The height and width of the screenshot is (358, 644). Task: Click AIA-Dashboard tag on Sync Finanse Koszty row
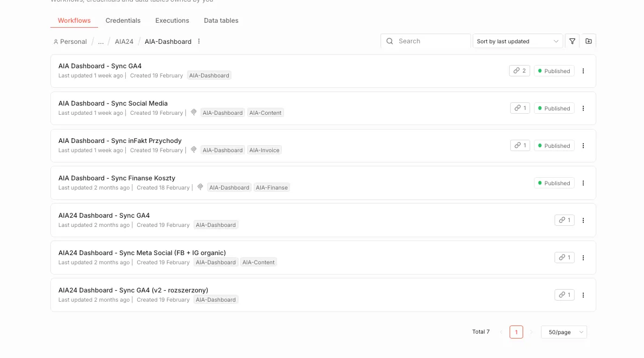[x=229, y=187]
